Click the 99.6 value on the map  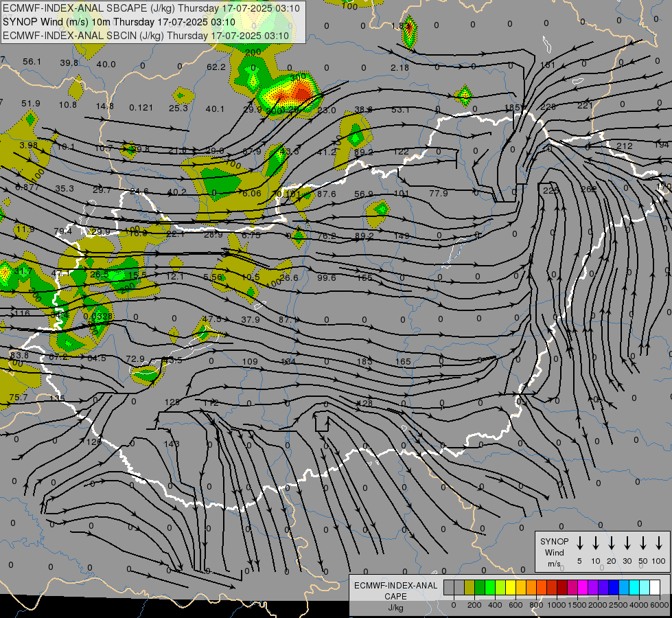pos(326,278)
